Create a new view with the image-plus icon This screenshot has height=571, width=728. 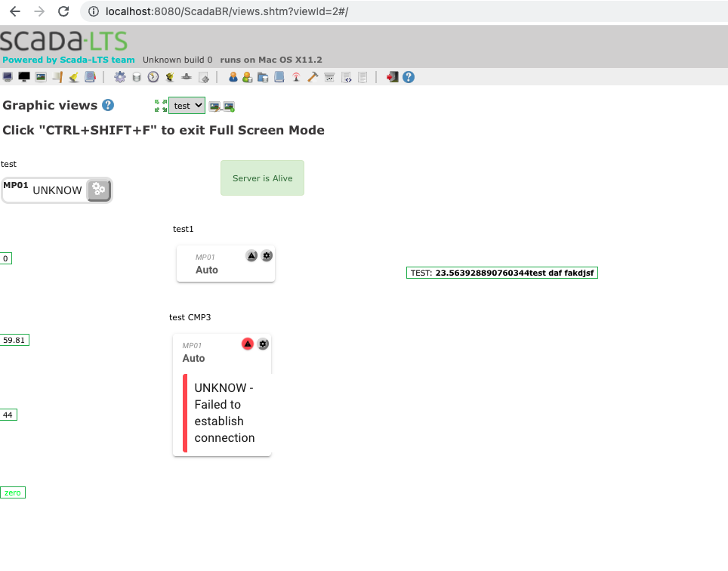229,106
